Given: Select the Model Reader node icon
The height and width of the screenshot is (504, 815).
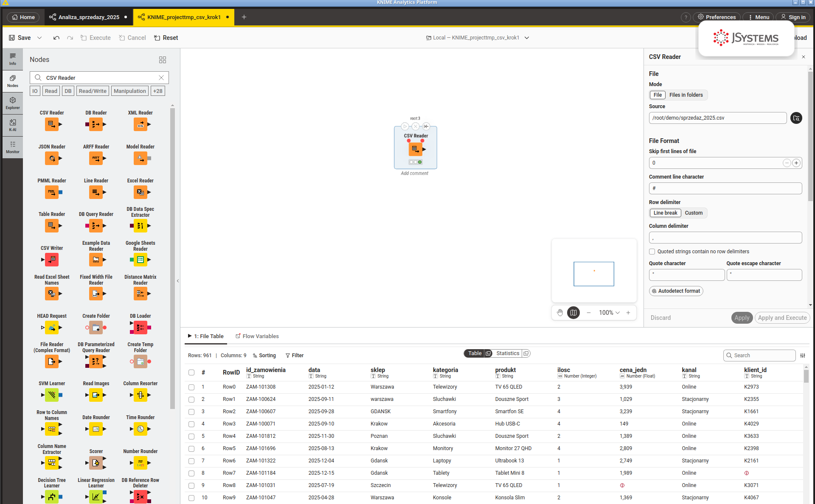Looking at the screenshot, I should [x=140, y=158].
